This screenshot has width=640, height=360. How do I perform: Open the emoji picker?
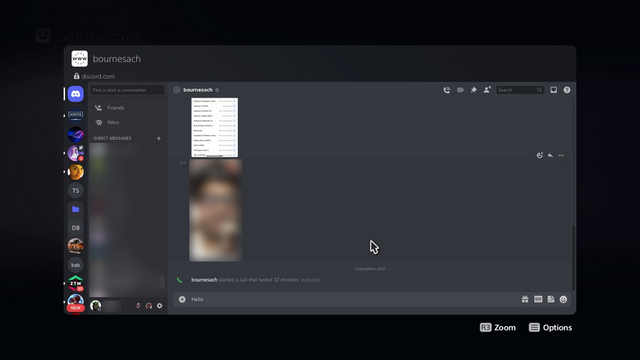tap(563, 299)
